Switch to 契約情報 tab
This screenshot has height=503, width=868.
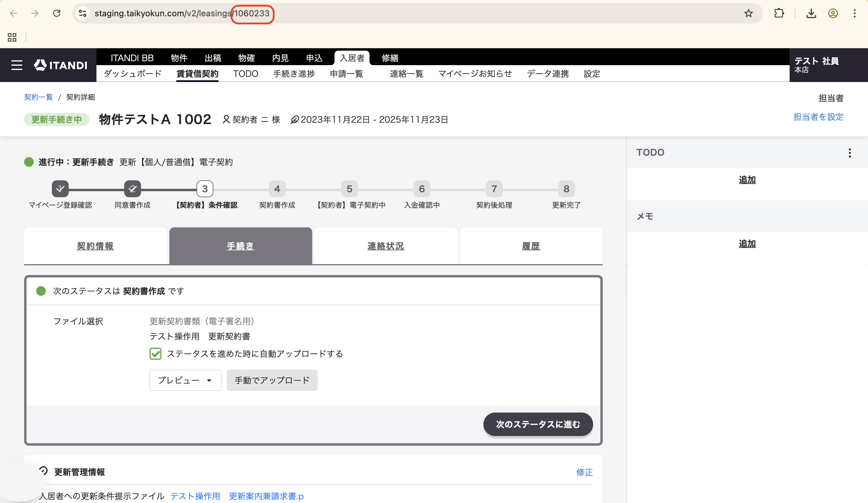pyautogui.click(x=96, y=246)
